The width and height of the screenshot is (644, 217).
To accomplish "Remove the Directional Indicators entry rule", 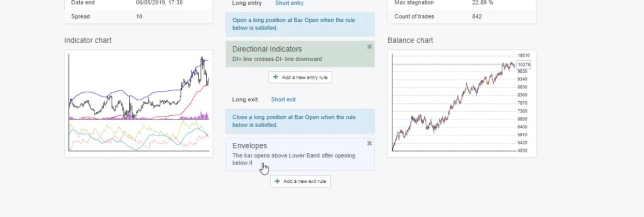I will point(369,47).
